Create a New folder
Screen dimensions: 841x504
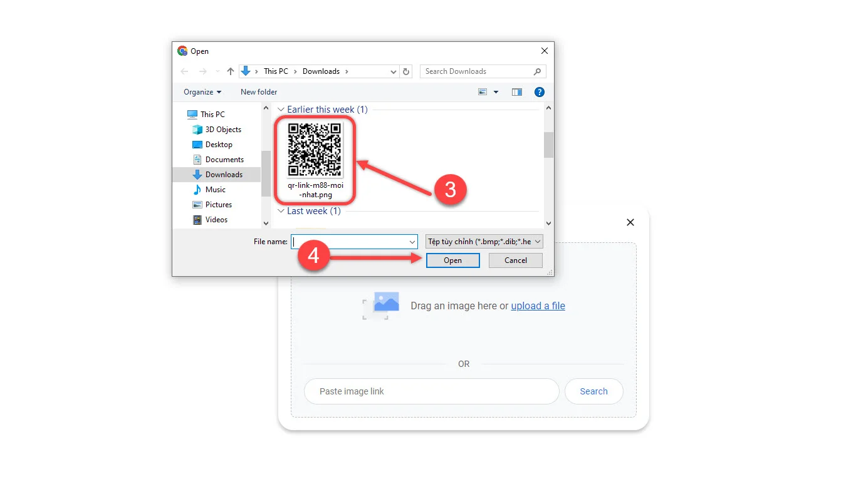point(259,92)
